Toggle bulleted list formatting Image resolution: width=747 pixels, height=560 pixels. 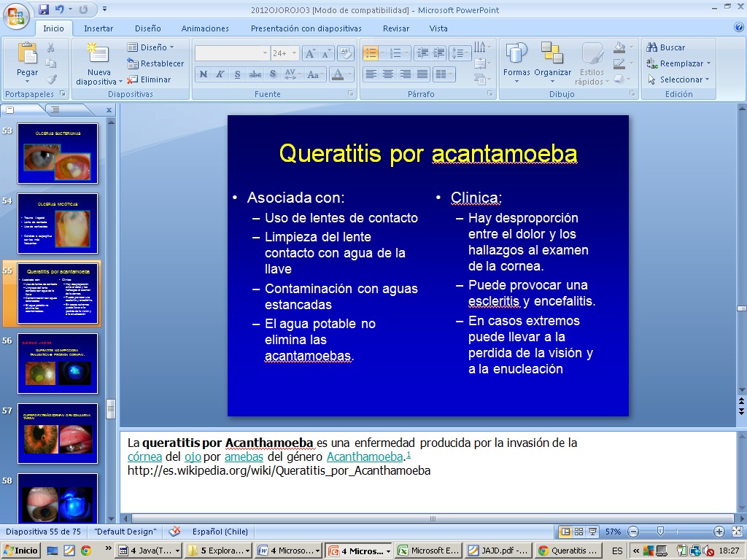tap(371, 53)
